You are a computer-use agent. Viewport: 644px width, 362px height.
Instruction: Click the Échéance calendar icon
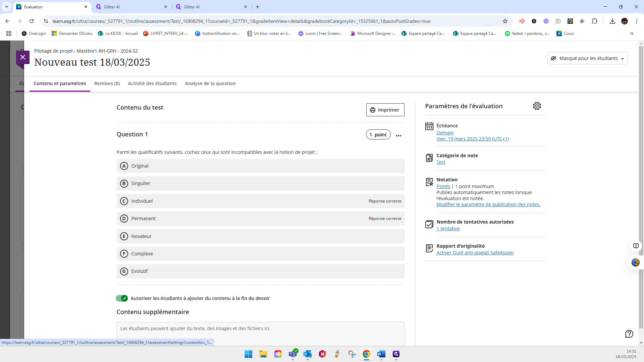pyautogui.click(x=429, y=126)
